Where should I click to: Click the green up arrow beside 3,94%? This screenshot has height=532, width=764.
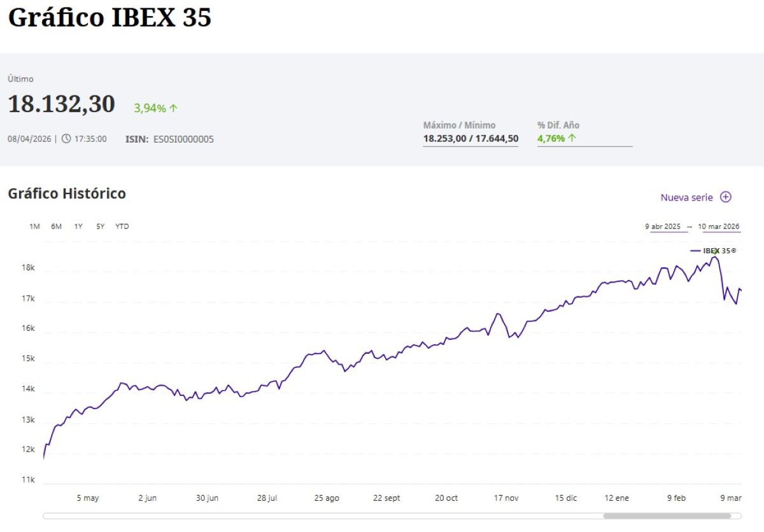point(173,108)
